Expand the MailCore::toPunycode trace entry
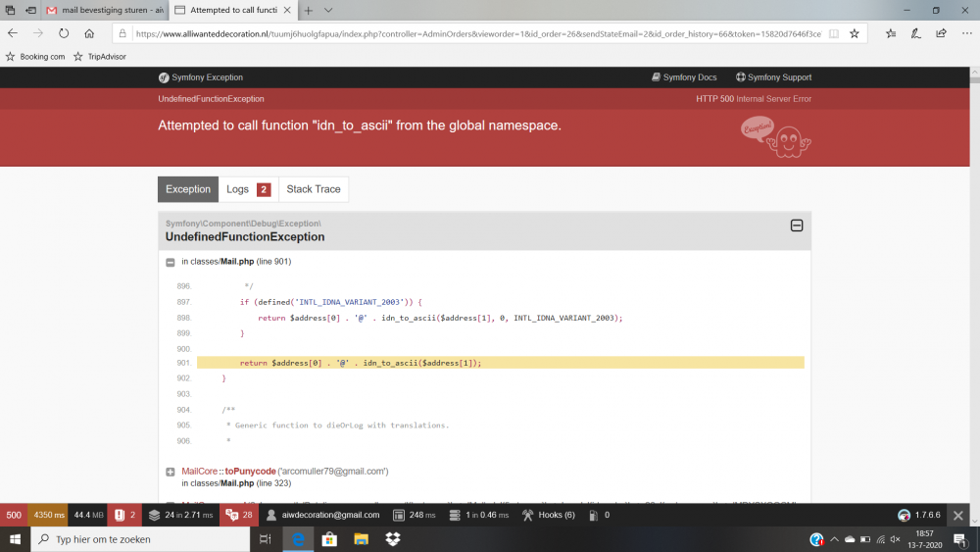 [170, 472]
